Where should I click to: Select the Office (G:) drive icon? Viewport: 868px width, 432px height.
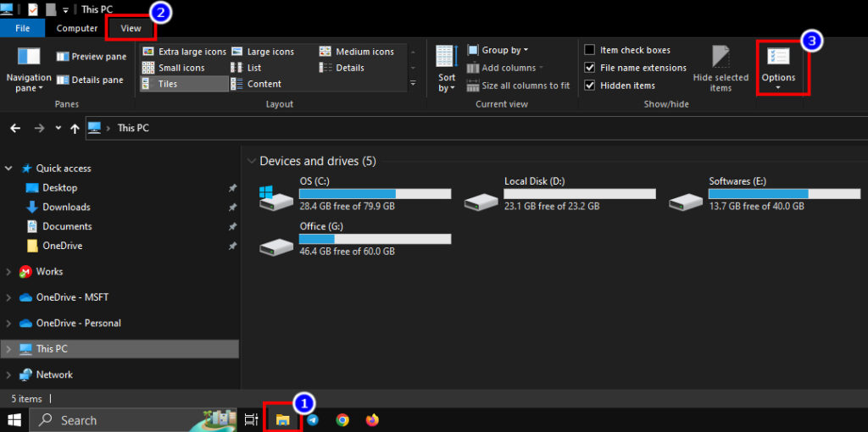275,246
